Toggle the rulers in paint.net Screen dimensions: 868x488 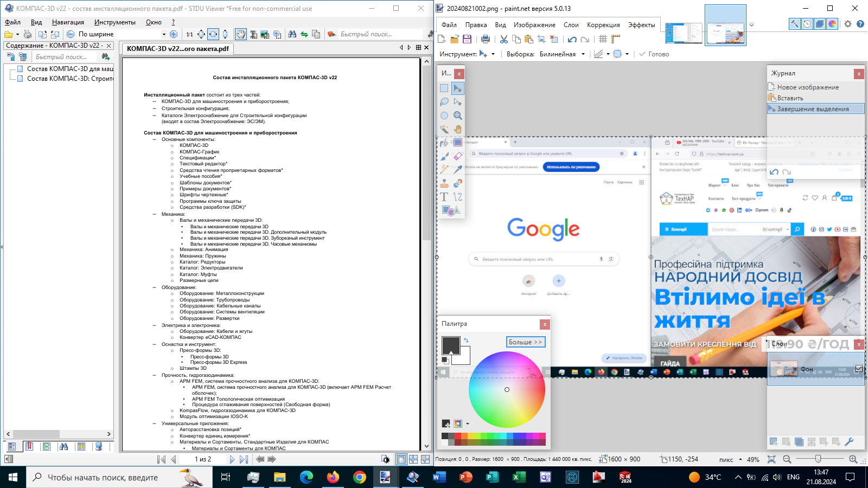pyautogui.click(x=616, y=39)
